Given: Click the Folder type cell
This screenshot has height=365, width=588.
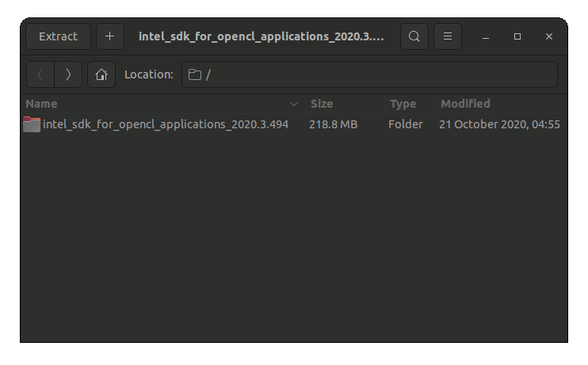Looking at the screenshot, I should pyautogui.click(x=406, y=124).
